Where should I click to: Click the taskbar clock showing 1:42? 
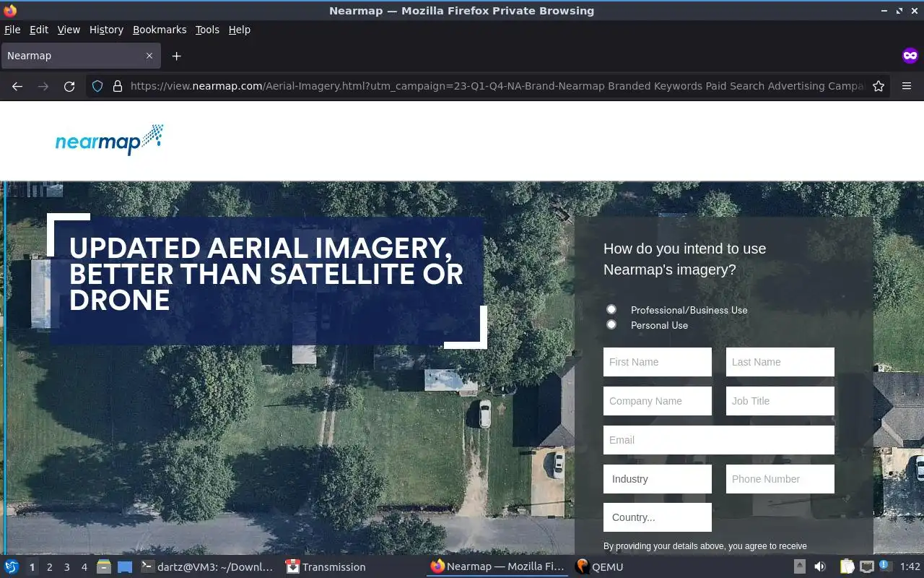tap(910, 567)
